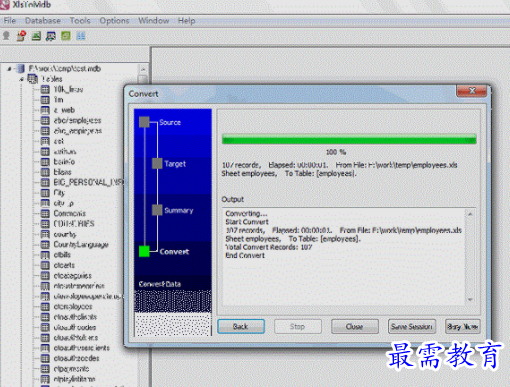Click the table icon beside a_web

[x=45, y=110]
